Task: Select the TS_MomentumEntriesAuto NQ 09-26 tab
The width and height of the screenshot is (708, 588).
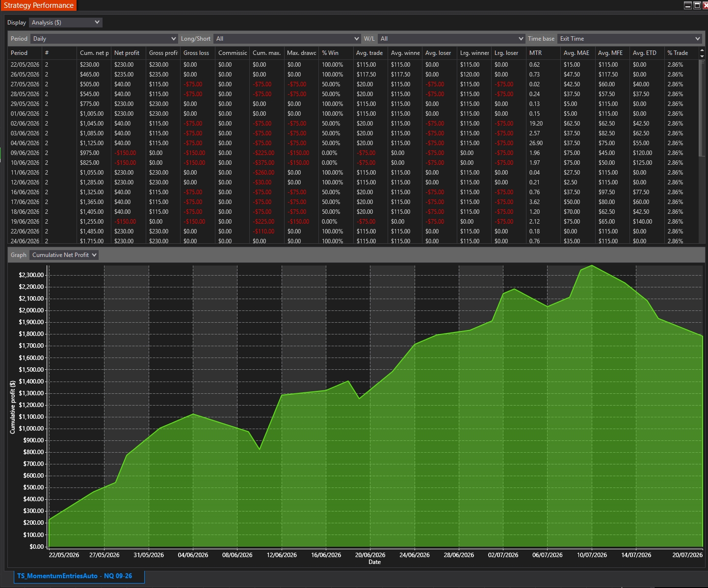Action: (75, 576)
